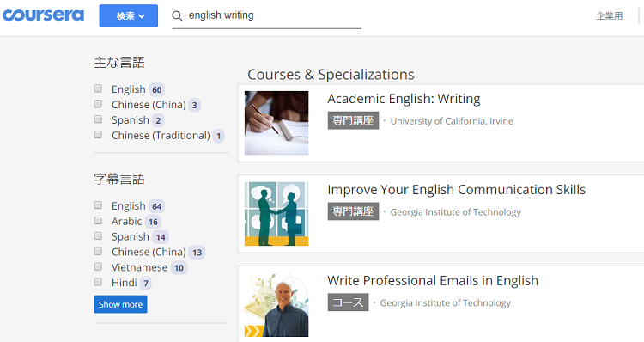Image resolution: width=644 pixels, height=342 pixels.
Task: Click the magnifying glass search icon
Action: pyautogui.click(x=177, y=16)
